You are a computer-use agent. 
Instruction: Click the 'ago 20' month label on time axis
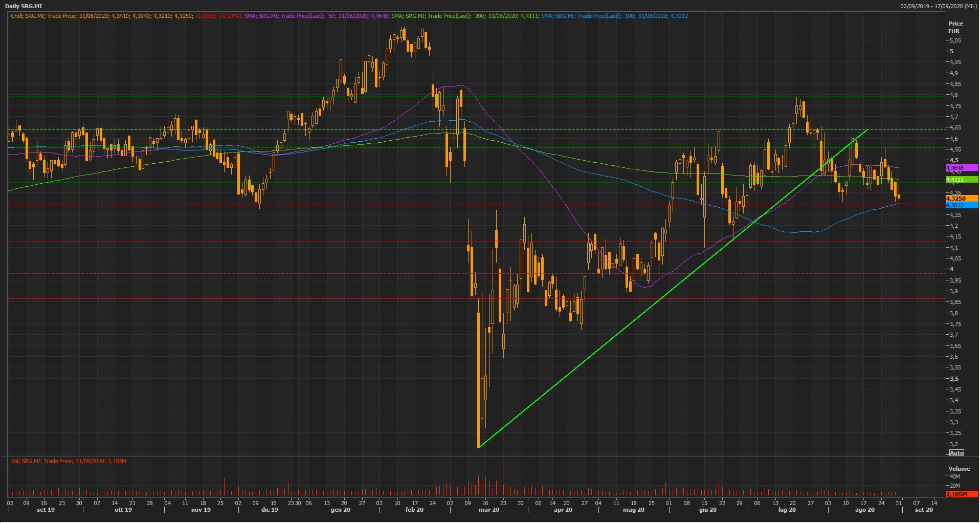pos(864,510)
